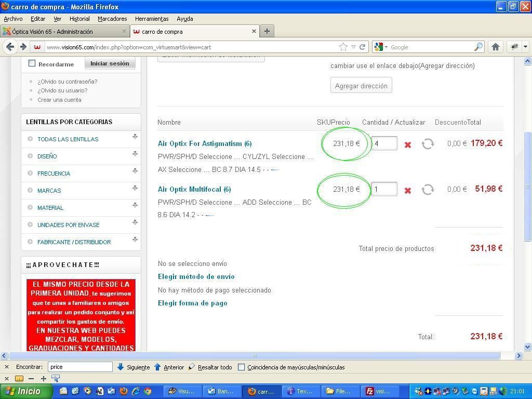Close the find bar with X
Screen dimensions: 532x399
[x=6, y=367]
